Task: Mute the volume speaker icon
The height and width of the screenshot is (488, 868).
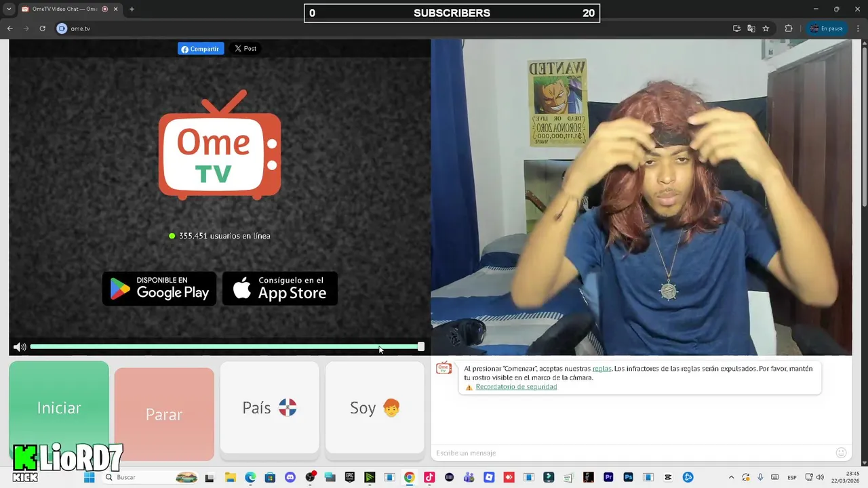Action: pos(19,347)
